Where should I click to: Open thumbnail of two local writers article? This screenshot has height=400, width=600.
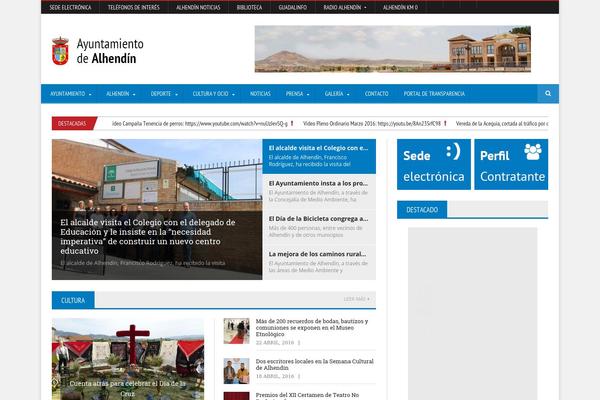(236, 371)
